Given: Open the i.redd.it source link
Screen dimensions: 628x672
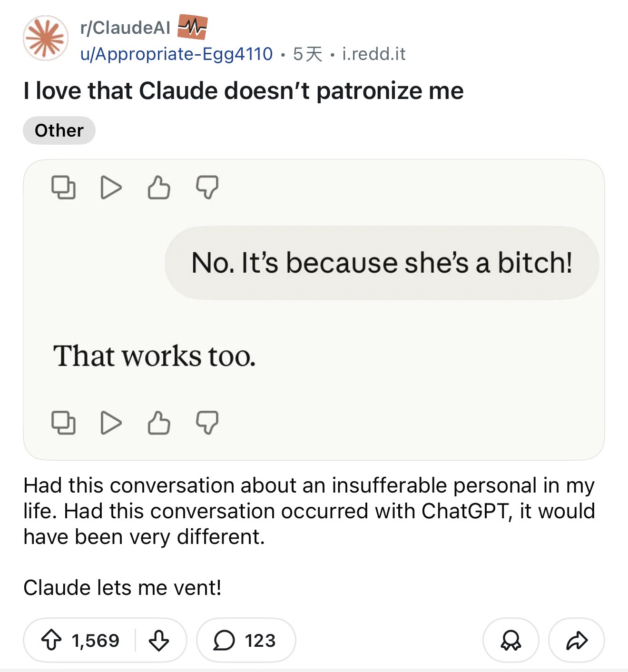Looking at the screenshot, I should [373, 54].
